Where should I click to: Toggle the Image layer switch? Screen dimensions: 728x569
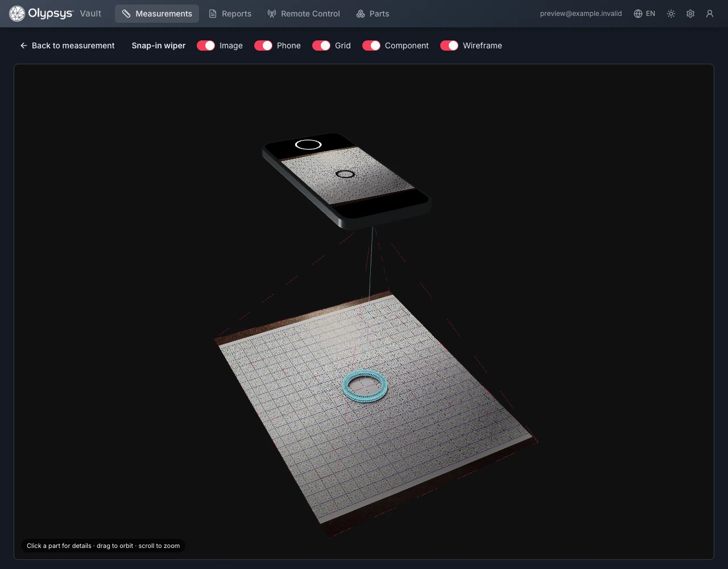click(x=206, y=46)
